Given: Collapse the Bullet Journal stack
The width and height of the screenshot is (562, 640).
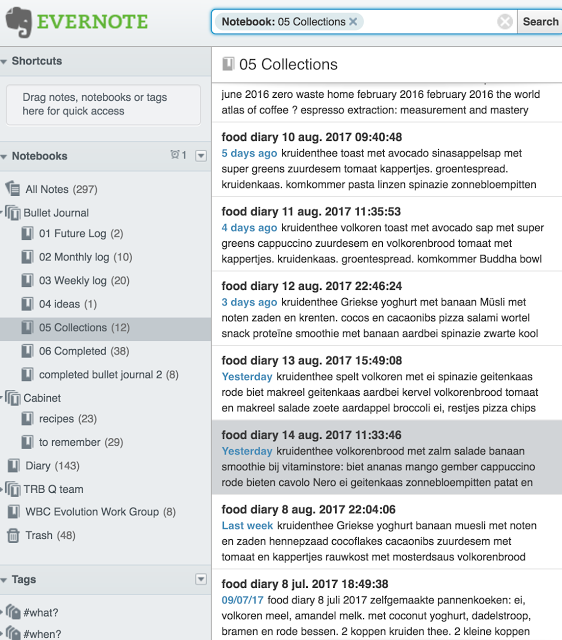Looking at the screenshot, I should point(2,212).
